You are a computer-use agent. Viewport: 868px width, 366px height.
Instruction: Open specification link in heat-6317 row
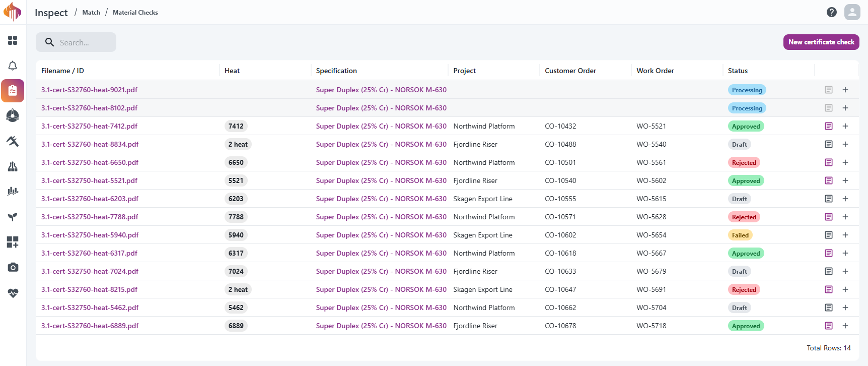[x=381, y=253]
